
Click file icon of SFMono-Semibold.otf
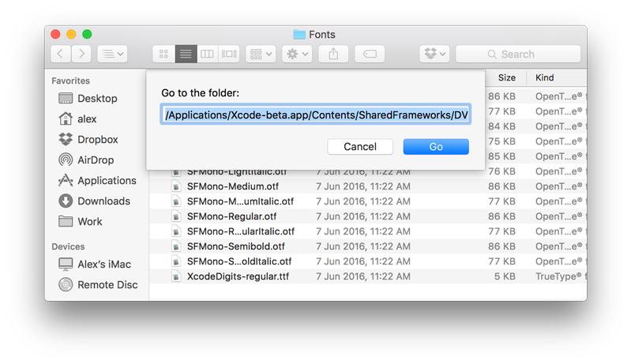pyautogui.click(x=176, y=246)
